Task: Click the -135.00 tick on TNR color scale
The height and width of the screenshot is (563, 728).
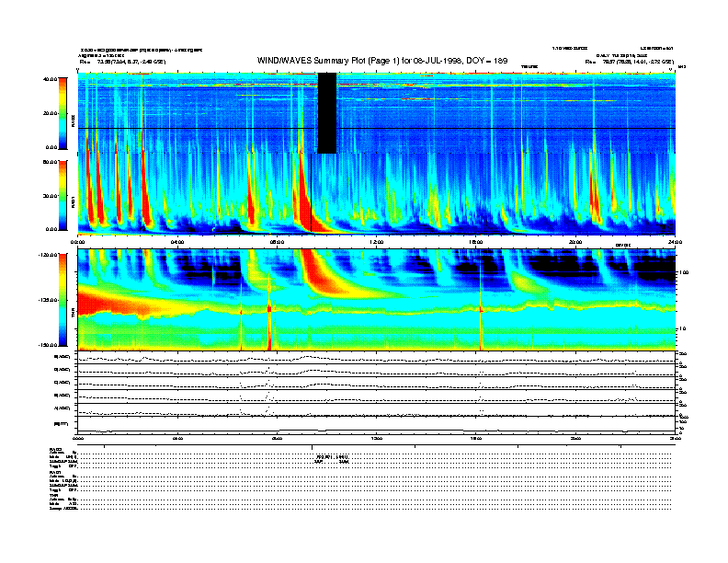Action: point(48,300)
